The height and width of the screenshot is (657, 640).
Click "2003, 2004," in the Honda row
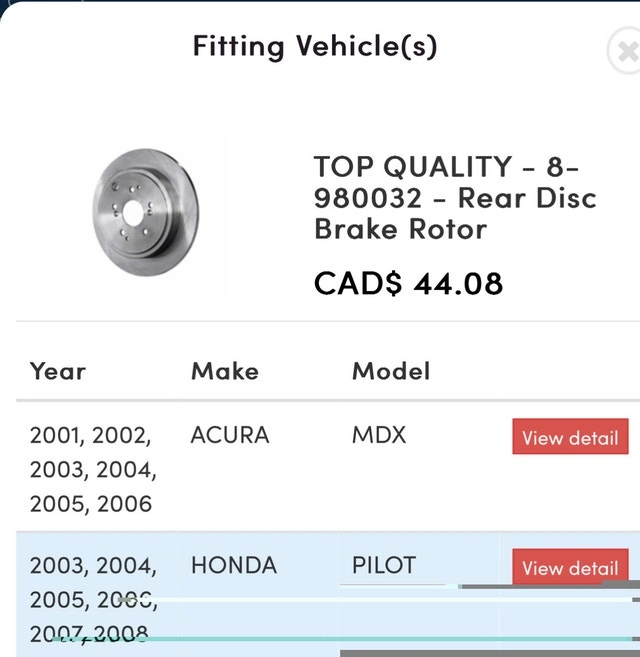(93, 565)
